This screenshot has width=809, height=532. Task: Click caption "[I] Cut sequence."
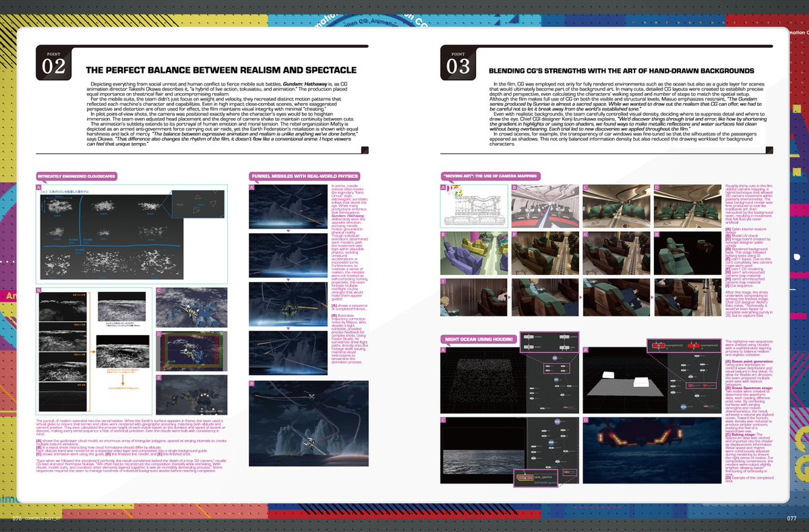point(740,286)
